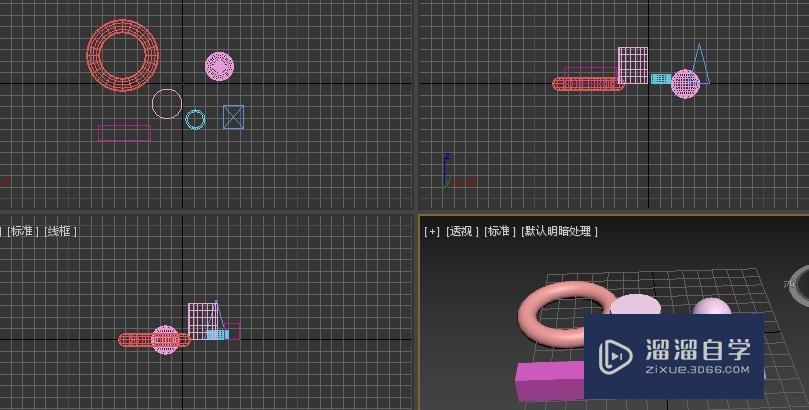The height and width of the screenshot is (410, 809).
Task: Select magenta square outline in bottom-left viewport
Action: pos(232,331)
